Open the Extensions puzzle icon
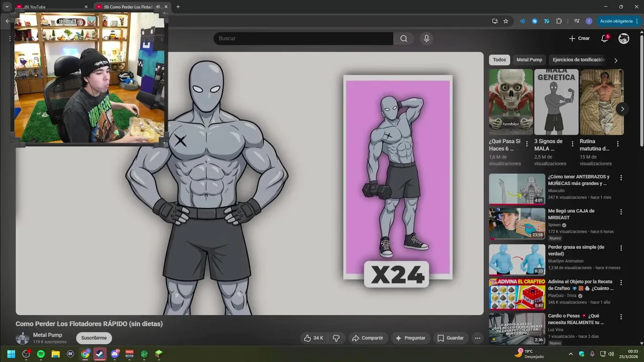This screenshot has width=644, height=362. point(559,21)
